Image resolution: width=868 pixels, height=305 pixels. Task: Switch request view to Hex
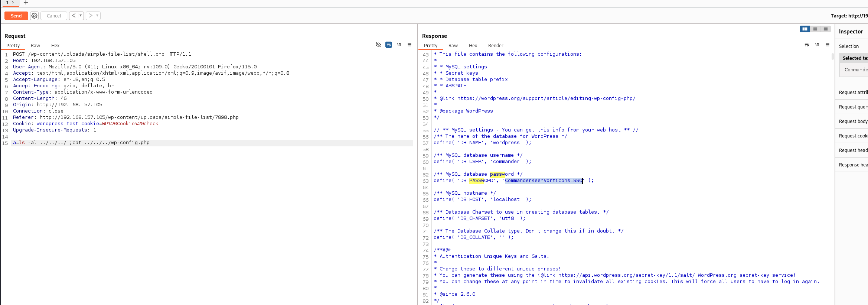55,45
